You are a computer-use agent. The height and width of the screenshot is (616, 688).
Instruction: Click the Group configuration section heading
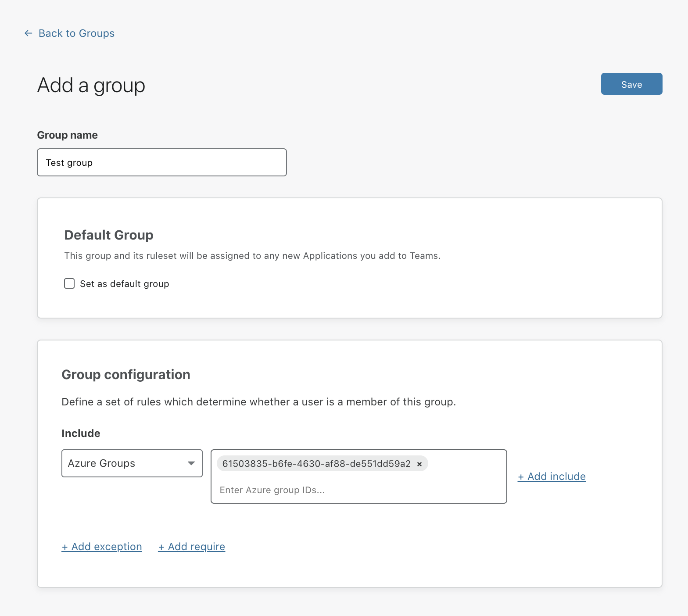(126, 375)
